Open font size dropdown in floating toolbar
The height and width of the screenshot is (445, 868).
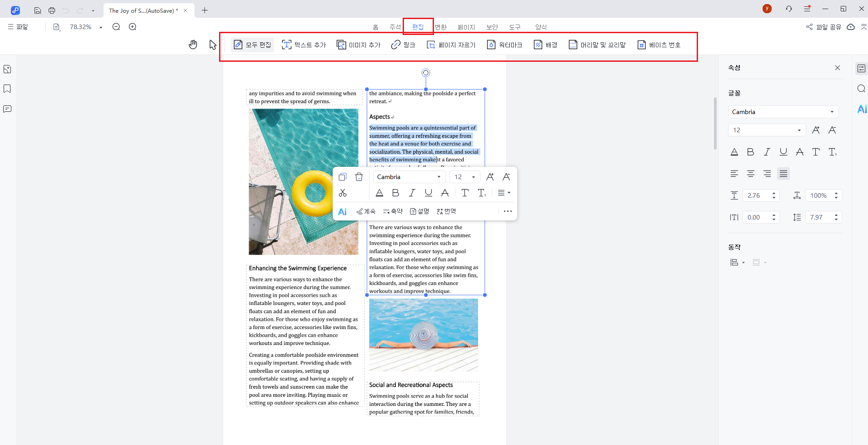point(474,177)
